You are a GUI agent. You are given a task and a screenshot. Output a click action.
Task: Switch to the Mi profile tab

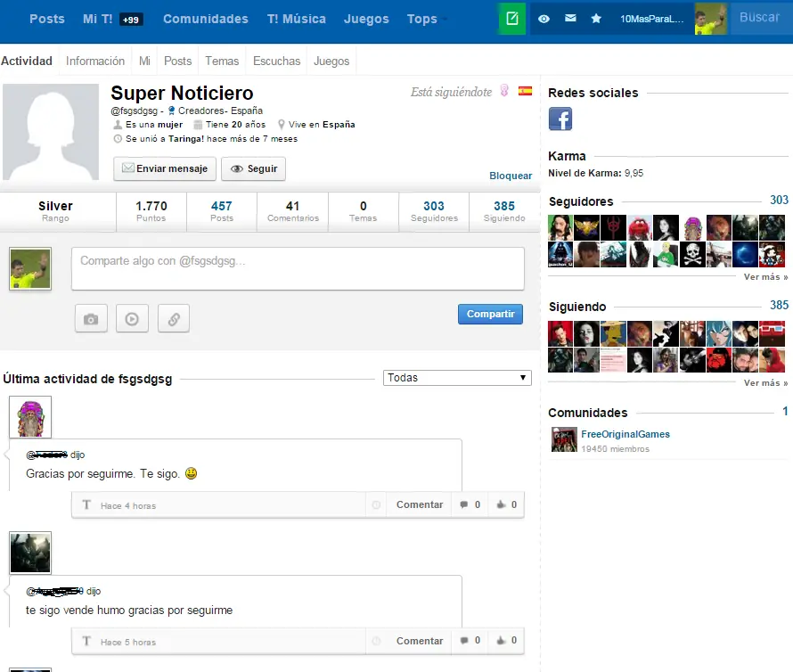pyautogui.click(x=144, y=61)
